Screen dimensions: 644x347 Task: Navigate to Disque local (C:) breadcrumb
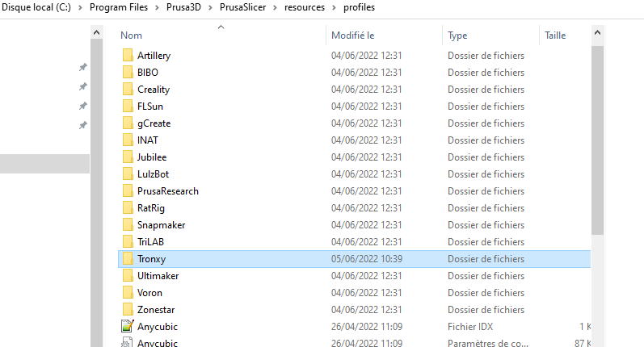pyautogui.click(x=36, y=7)
